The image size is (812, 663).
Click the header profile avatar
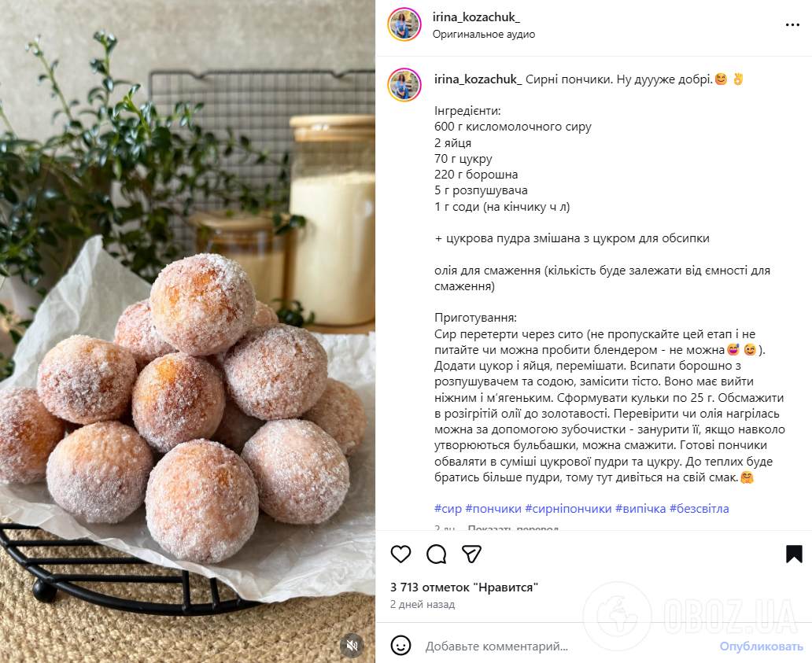click(404, 24)
